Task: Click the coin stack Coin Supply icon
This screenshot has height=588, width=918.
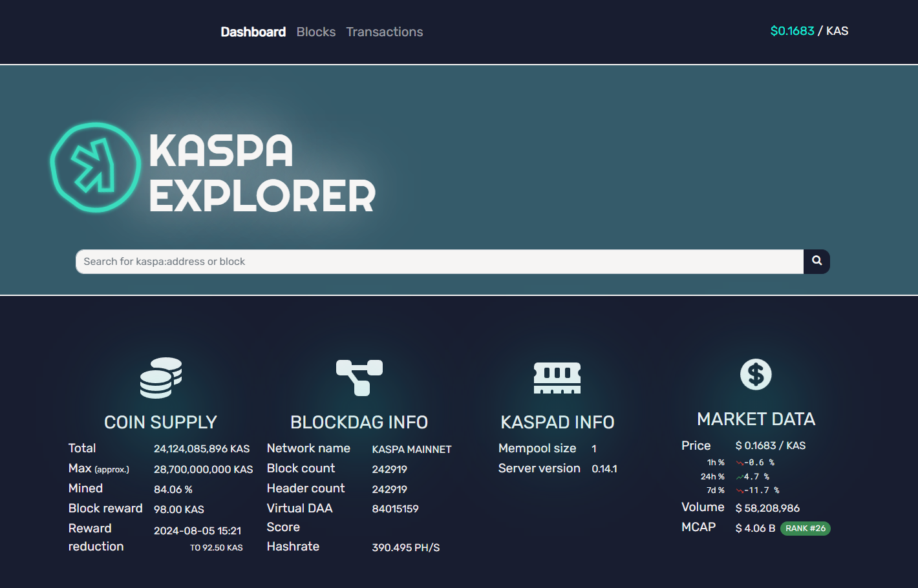Action: pyautogui.click(x=161, y=378)
